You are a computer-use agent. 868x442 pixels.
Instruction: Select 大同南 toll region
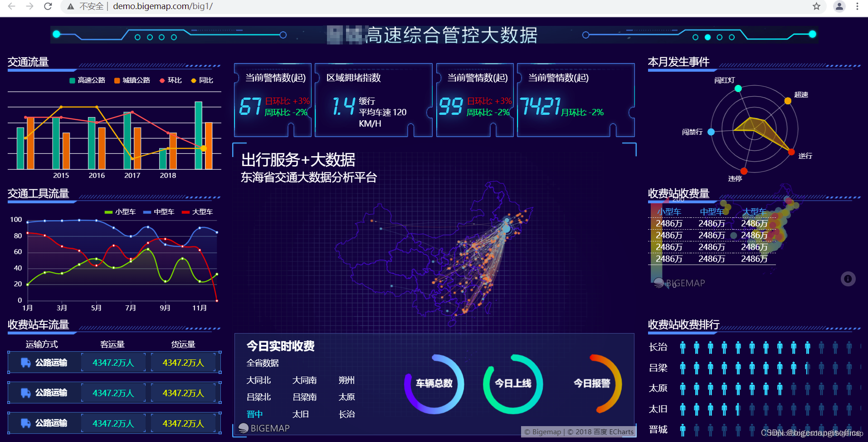pos(305,380)
